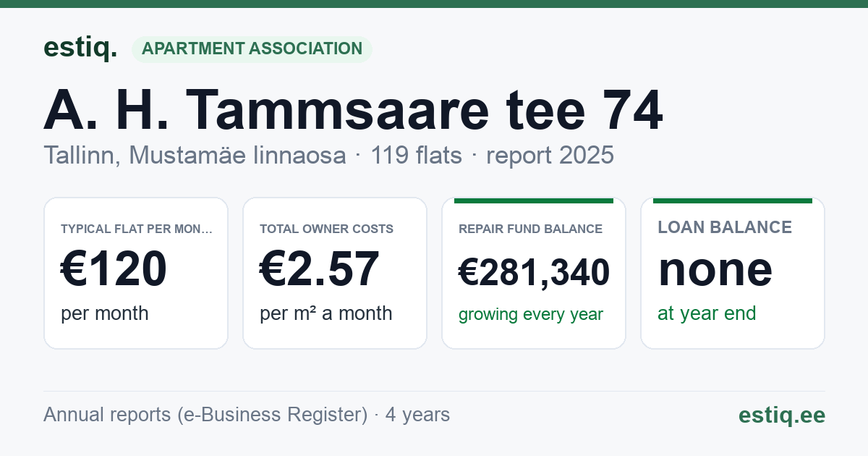The width and height of the screenshot is (868, 456).
Task: Open the Total owner costs card
Action: [335, 273]
